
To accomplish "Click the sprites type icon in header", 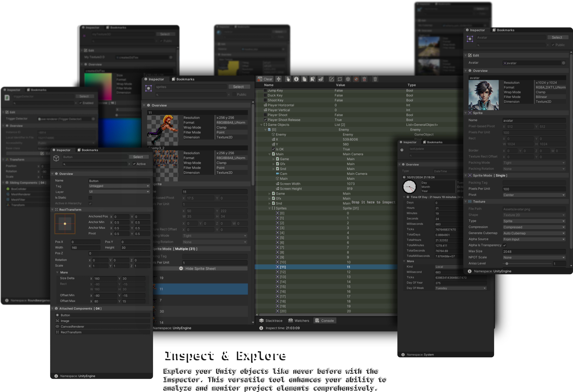I will tap(148, 88).
